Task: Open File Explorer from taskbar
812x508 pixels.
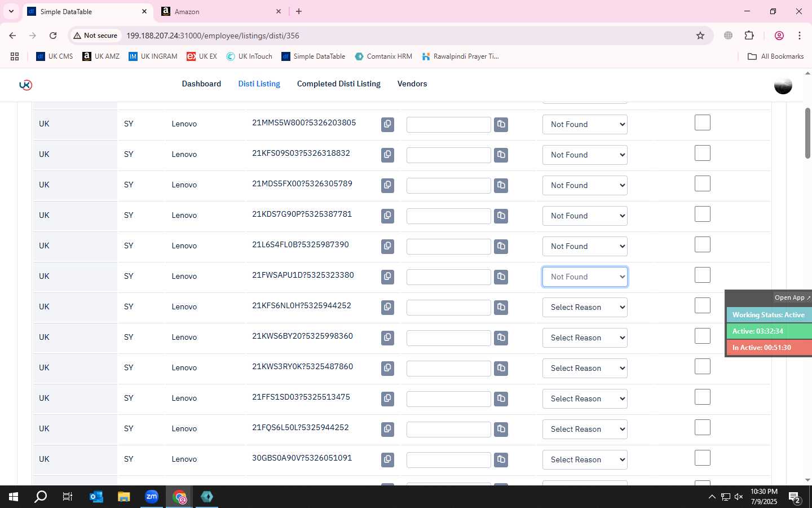Action: point(124,497)
